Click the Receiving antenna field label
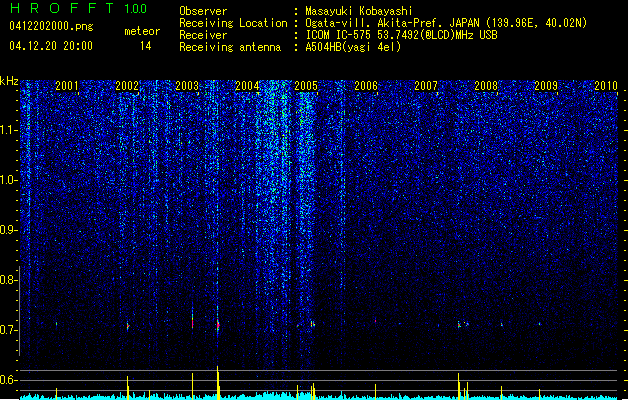The image size is (629, 400). click(230, 47)
